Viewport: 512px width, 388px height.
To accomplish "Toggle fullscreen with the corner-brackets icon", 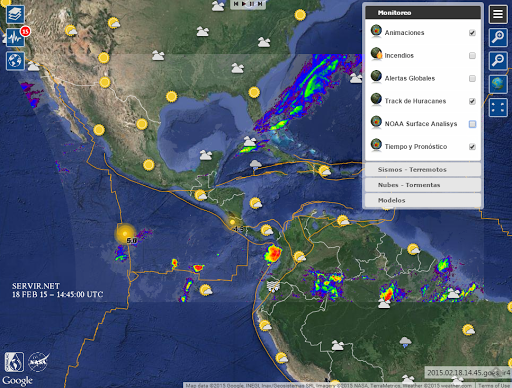I will (498, 107).
